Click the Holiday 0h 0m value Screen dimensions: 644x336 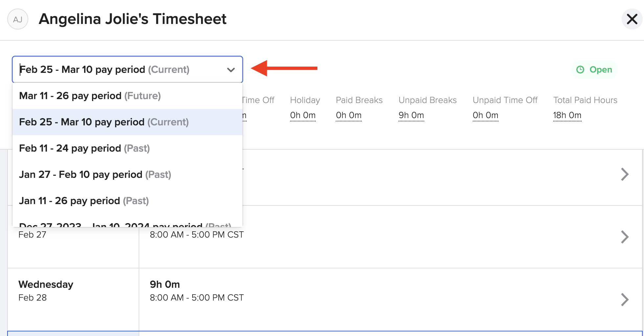[x=303, y=115]
